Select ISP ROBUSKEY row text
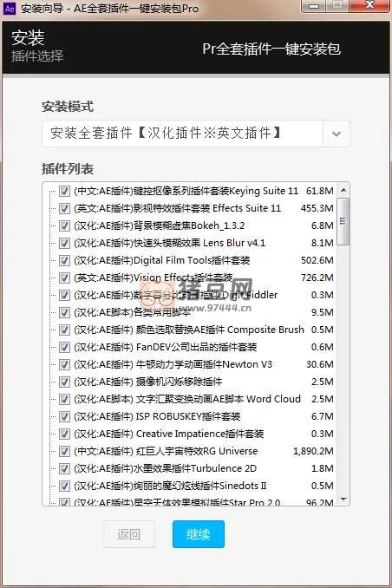The height and width of the screenshot is (588, 392). click(157, 416)
